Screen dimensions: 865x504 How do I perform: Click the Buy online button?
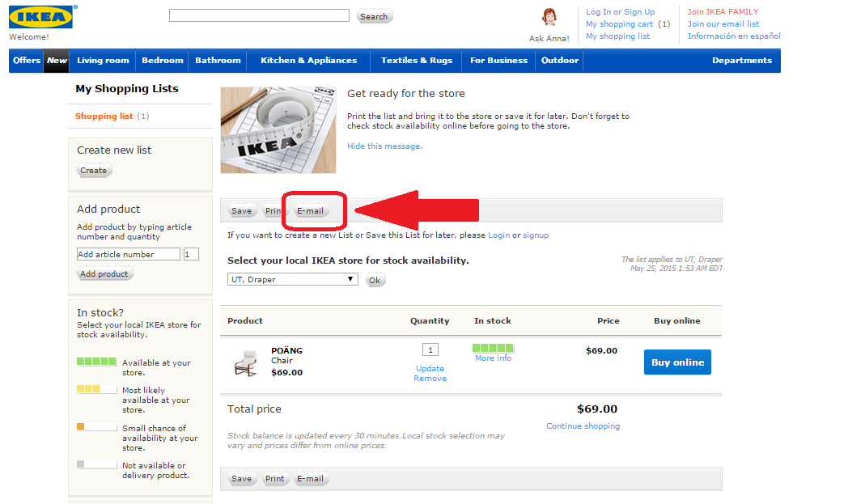point(677,362)
